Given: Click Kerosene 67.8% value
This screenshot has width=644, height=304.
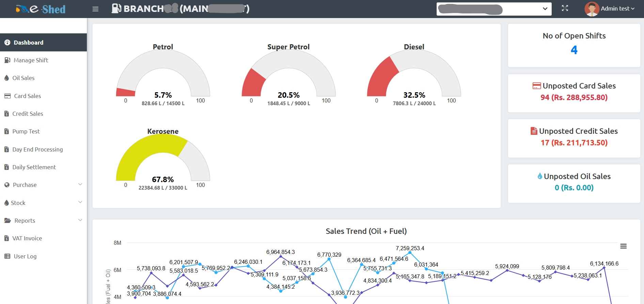Looking at the screenshot, I should pyautogui.click(x=163, y=179).
